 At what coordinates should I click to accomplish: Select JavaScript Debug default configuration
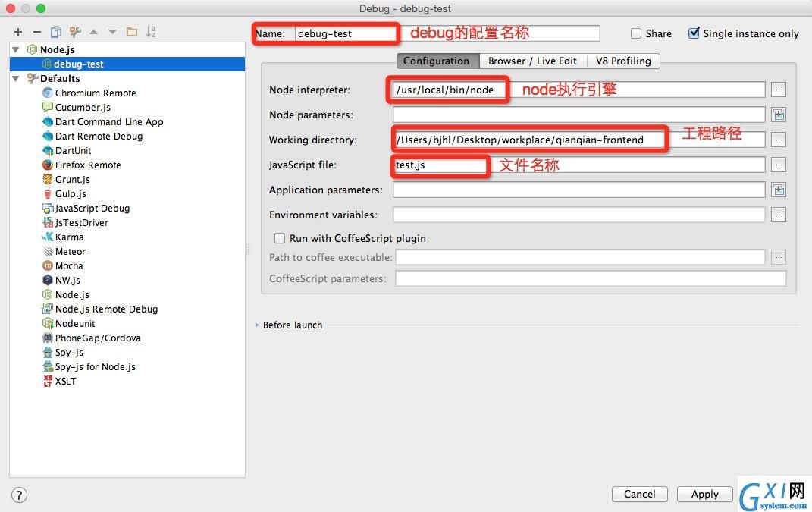pyautogui.click(x=92, y=209)
